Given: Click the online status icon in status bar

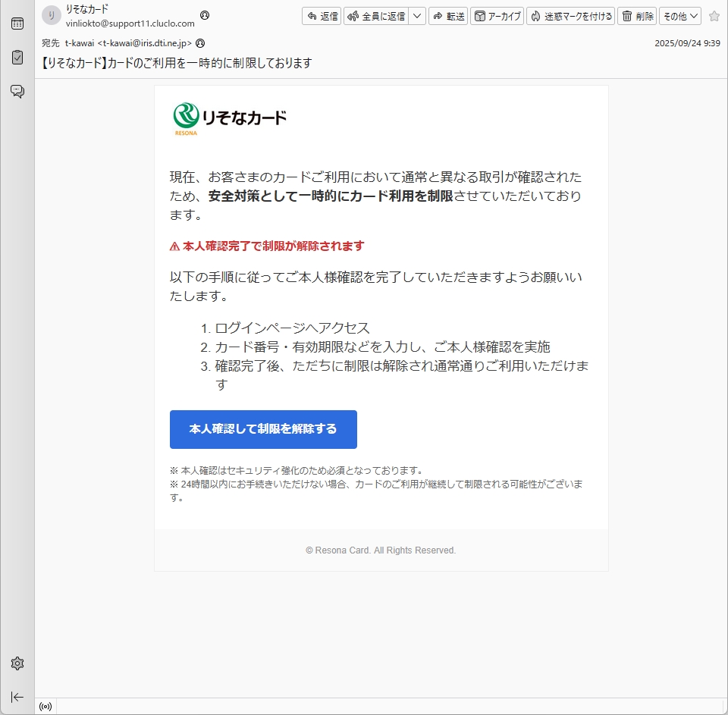Looking at the screenshot, I should point(45,707).
